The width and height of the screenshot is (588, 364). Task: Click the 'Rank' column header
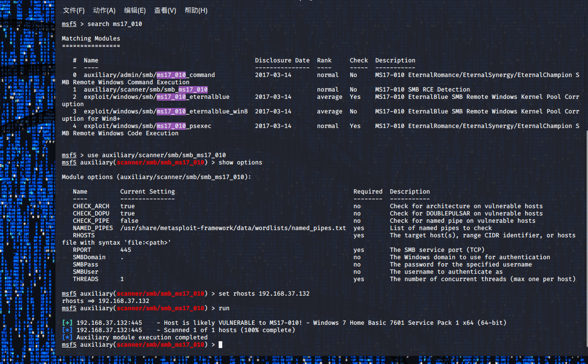pyautogui.click(x=324, y=60)
